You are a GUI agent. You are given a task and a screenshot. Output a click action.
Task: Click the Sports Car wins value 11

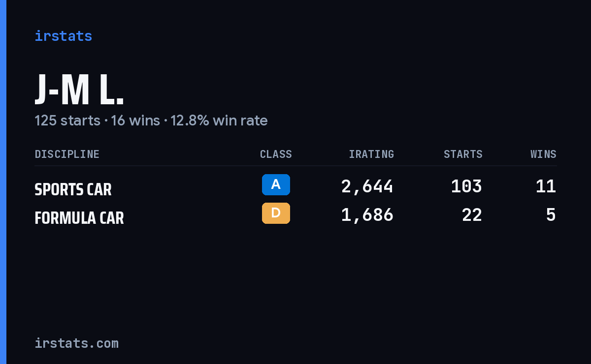[x=546, y=186]
